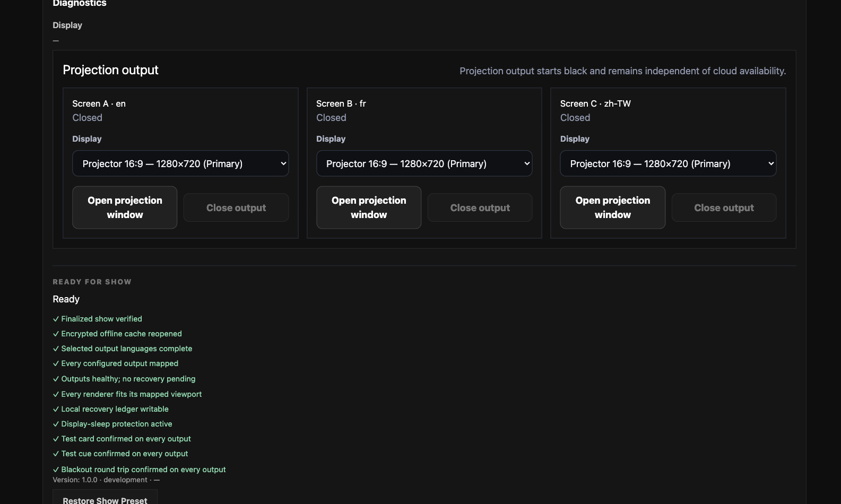Click 'Display-sleep protection active' item
The image size is (841, 504).
[x=112, y=424]
